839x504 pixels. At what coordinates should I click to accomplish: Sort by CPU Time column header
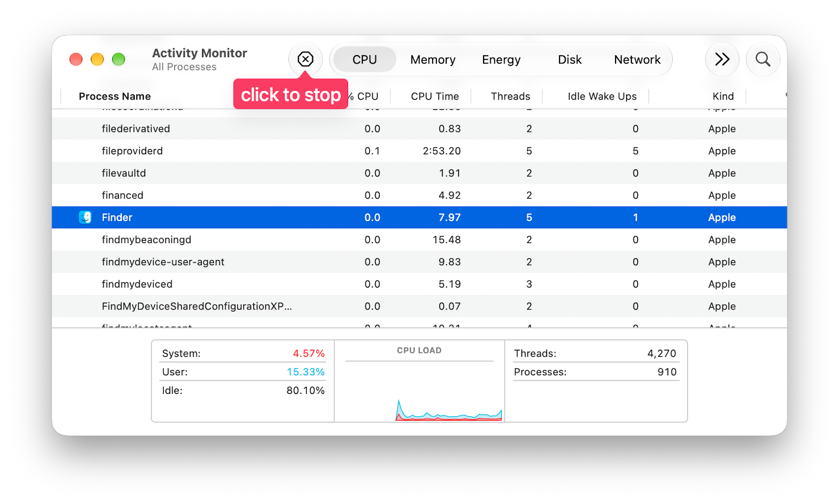point(435,96)
